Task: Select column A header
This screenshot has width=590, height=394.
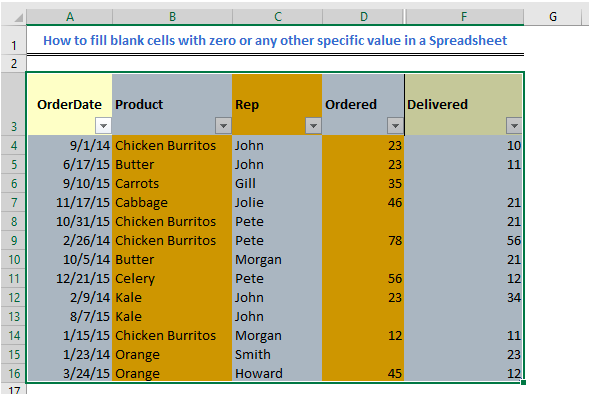Action: tap(70, 17)
